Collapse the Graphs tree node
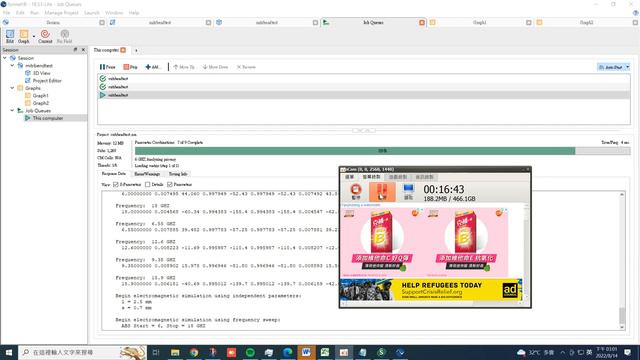 click(x=12, y=88)
